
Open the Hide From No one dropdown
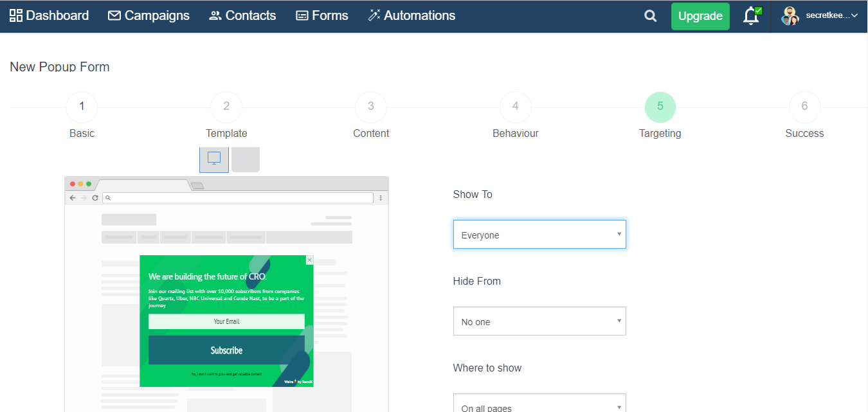[x=539, y=321]
